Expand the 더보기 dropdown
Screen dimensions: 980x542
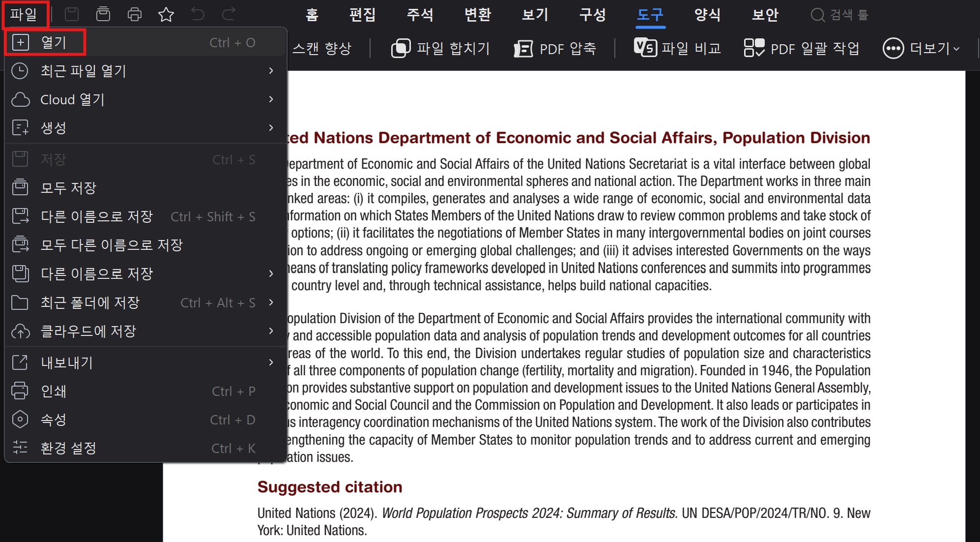(921, 48)
